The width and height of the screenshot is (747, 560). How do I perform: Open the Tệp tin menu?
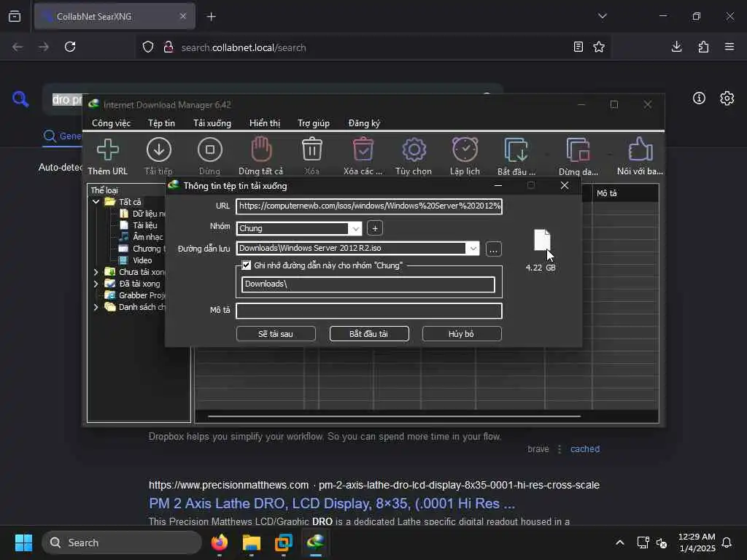pos(161,122)
